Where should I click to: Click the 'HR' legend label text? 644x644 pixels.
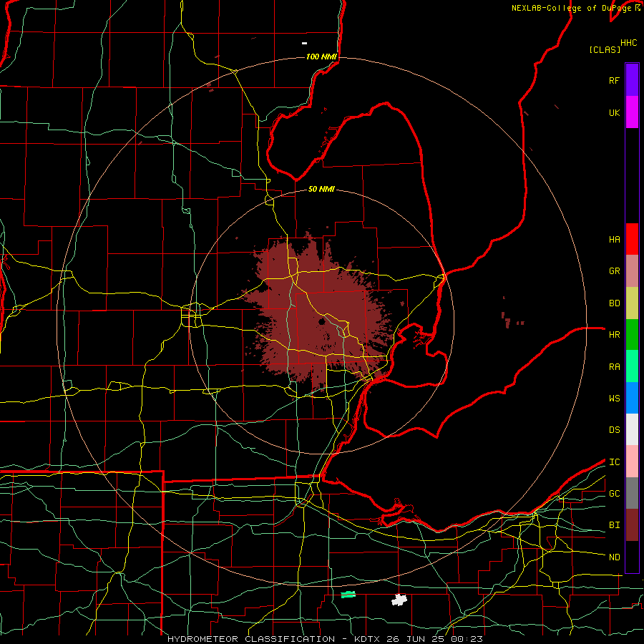(614, 335)
